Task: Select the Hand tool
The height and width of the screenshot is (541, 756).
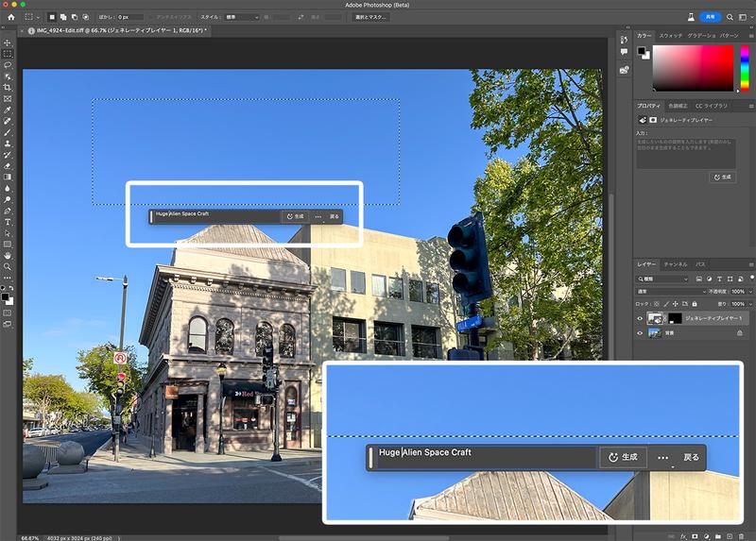Action: coord(8,255)
